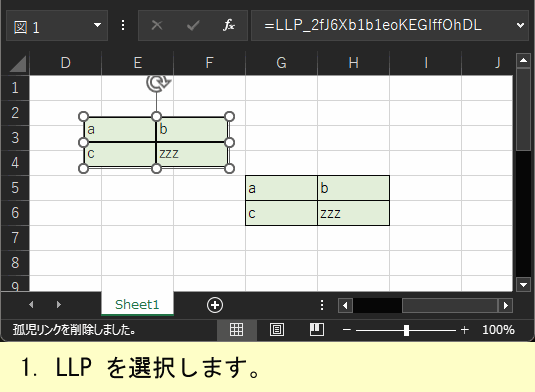535x392 pixels.
Task: Click the Name Box showing 図 1
Action: pos(57,26)
